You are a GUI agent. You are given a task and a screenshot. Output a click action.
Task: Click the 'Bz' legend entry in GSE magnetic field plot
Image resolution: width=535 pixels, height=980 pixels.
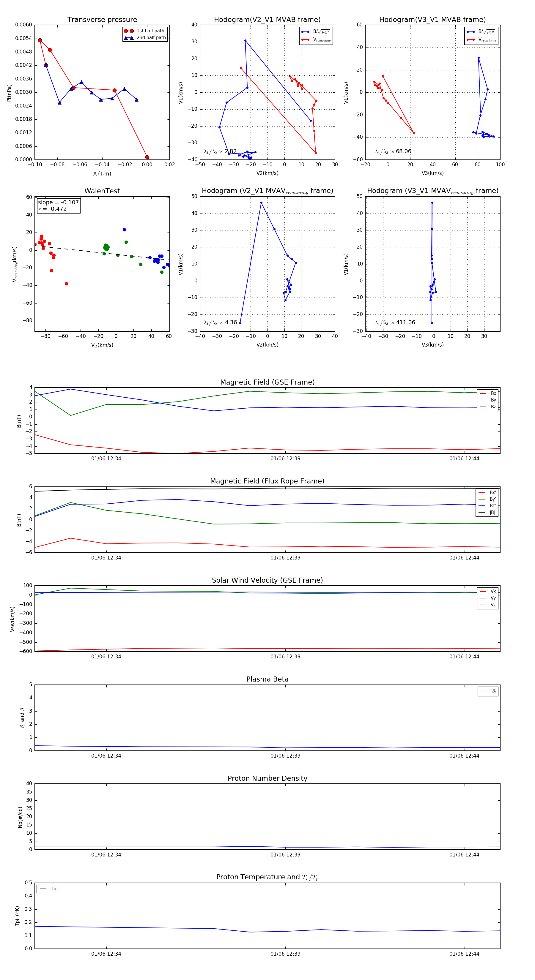(x=488, y=407)
